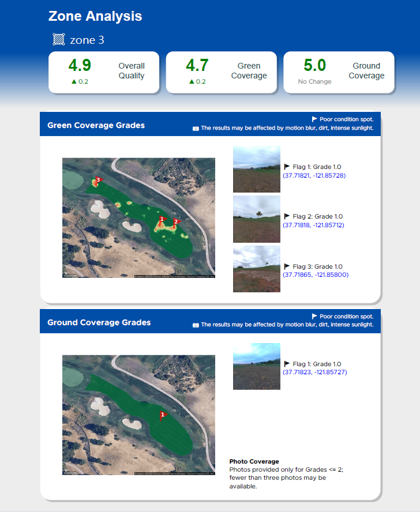Click camera warning icon in Ground Coverage header
420x512 pixels.
[196, 325]
